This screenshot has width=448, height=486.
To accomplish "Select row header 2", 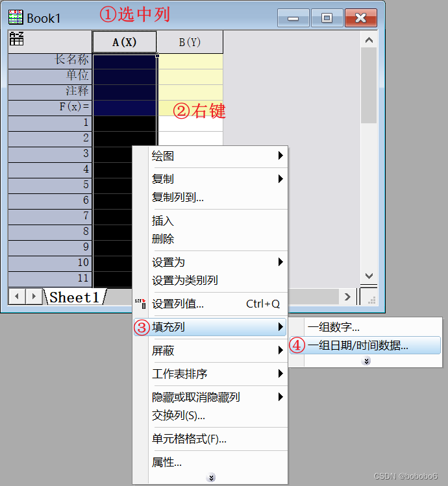I will click(x=49, y=139).
